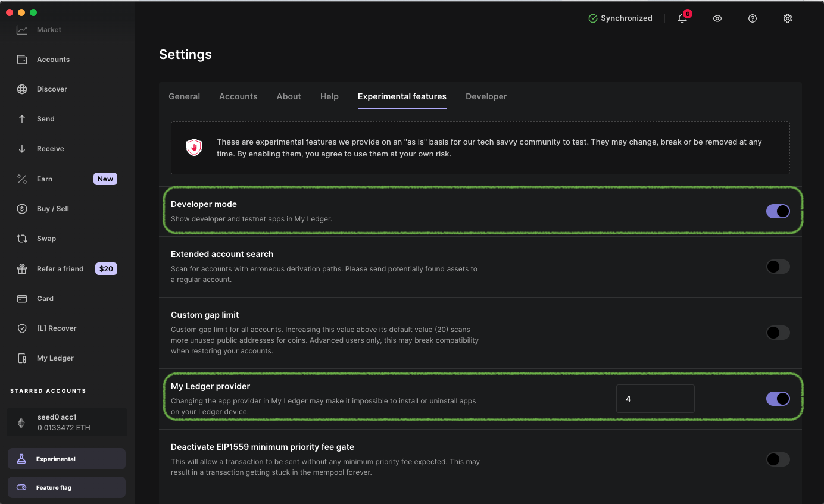Select the Send icon in sidebar
This screenshot has width=824, height=504.
pos(22,118)
